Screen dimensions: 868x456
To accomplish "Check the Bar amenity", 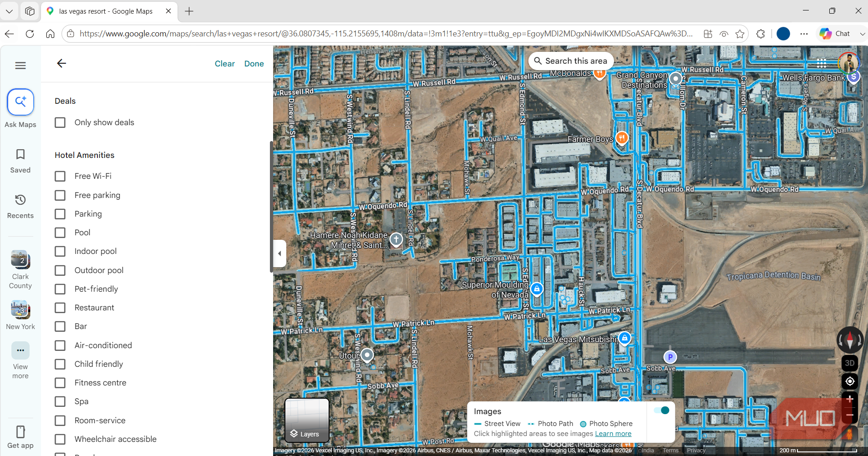I will point(60,326).
